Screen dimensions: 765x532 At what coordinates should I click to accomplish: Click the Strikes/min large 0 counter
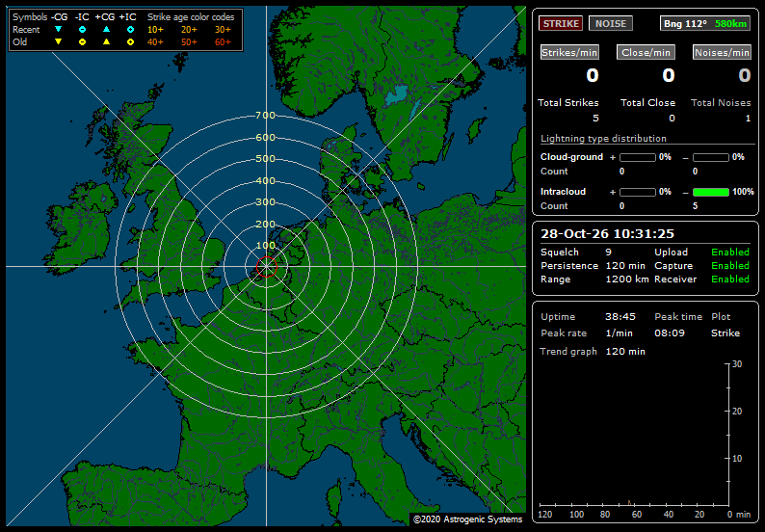[x=592, y=75]
